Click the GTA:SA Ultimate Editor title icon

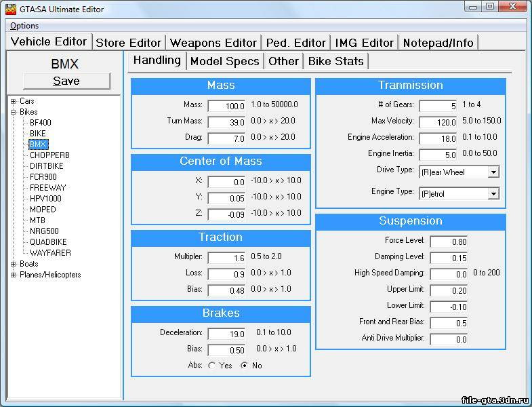pos(10,9)
